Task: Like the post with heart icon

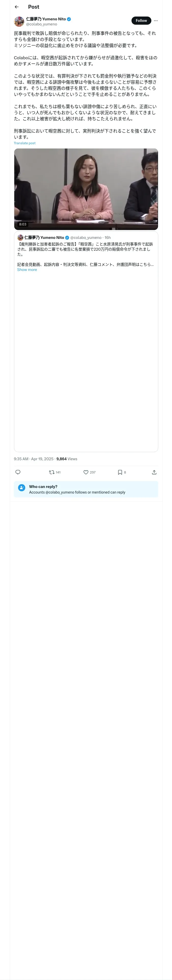Action: pos(86,472)
